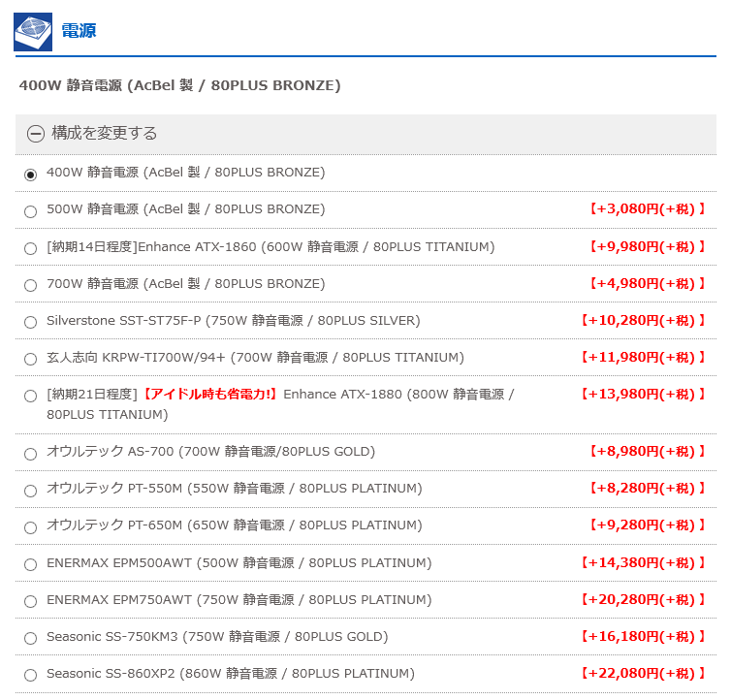Choose the 玄人志向 KRPW-TI700W/94+ radio button

(x=30, y=359)
